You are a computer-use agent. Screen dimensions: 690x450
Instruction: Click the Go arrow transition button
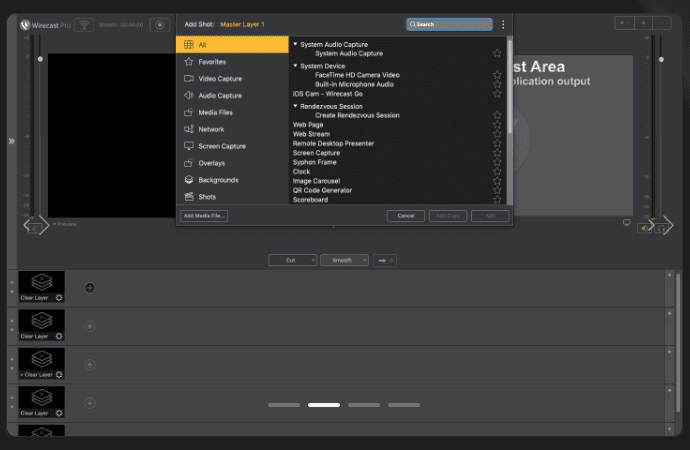tap(385, 260)
